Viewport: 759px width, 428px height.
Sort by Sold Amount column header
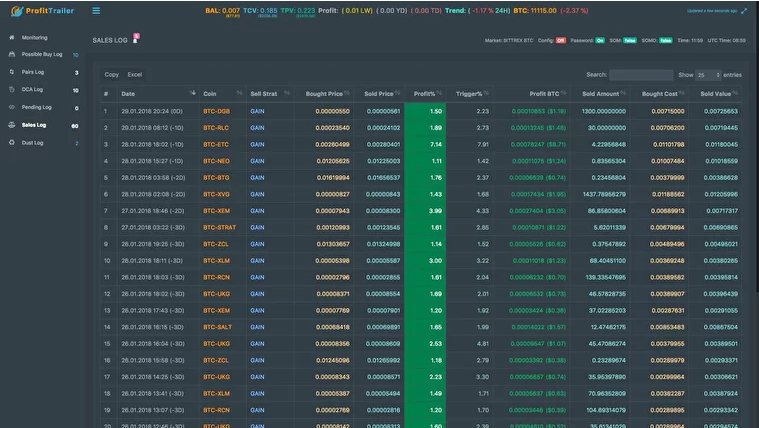600,94
